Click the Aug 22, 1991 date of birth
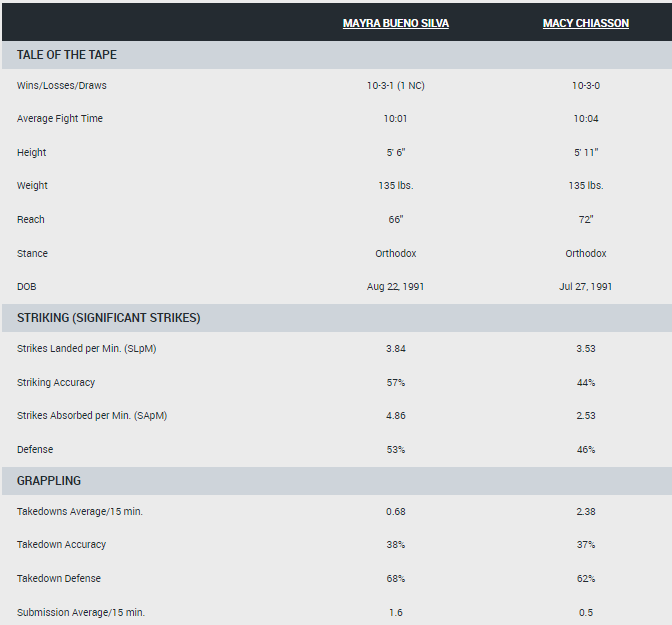 coord(395,287)
